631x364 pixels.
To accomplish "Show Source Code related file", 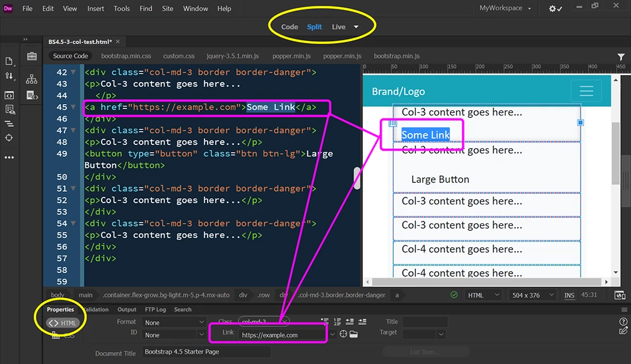I will pyautogui.click(x=71, y=56).
